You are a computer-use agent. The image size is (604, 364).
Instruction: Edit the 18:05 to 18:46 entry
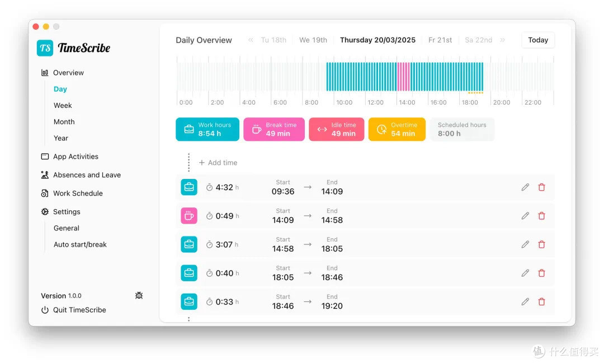tap(525, 273)
